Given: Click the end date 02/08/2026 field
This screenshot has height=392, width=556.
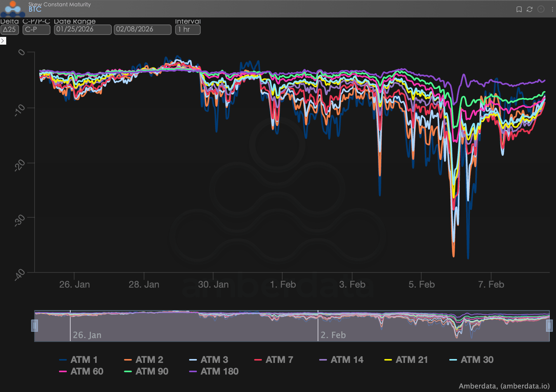Looking at the screenshot, I should [142, 29].
